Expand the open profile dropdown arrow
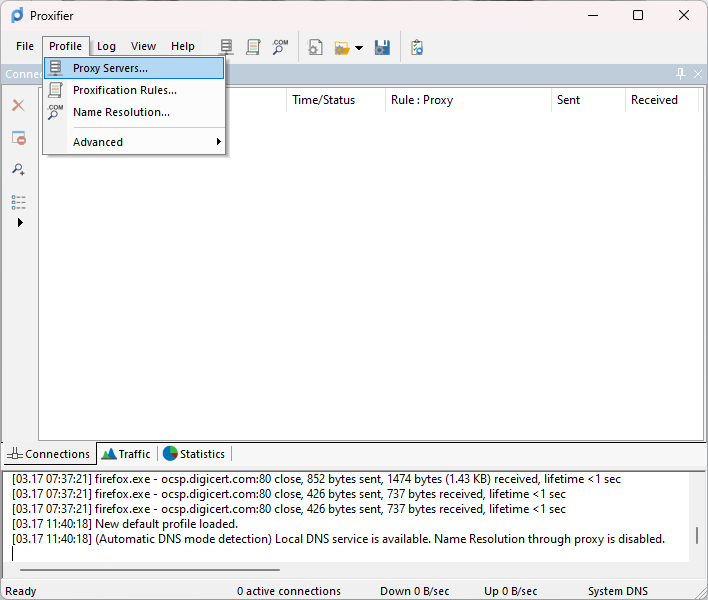Screen dimensions: 708x600 tap(359, 47)
